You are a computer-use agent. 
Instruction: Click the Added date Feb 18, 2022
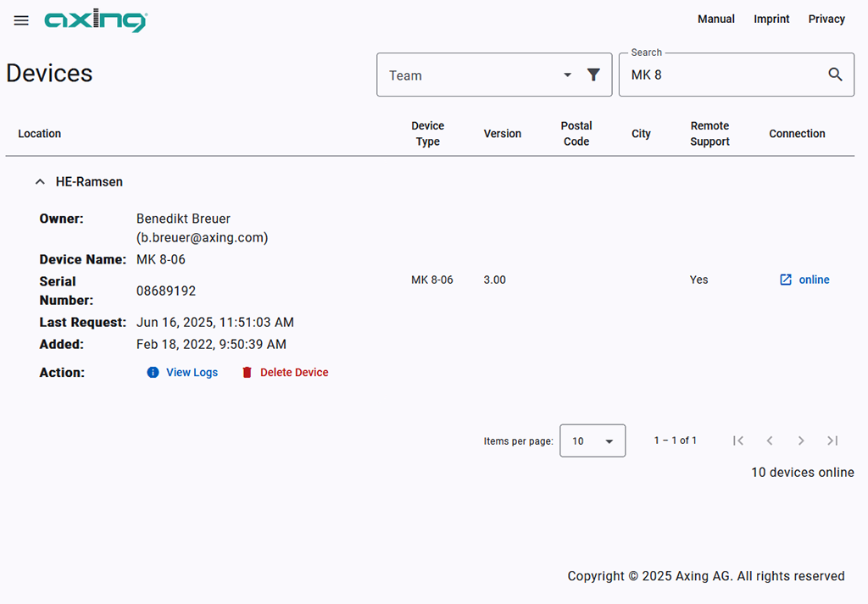[x=211, y=345]
